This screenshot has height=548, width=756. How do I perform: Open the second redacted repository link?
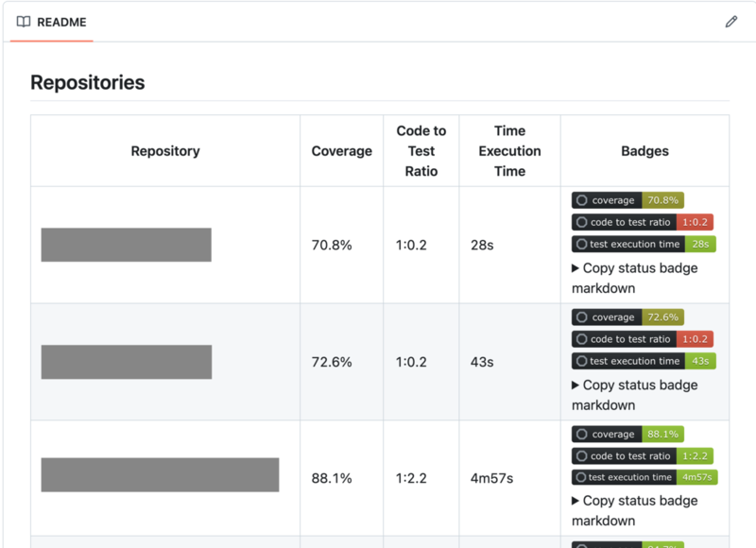point(126,362)
